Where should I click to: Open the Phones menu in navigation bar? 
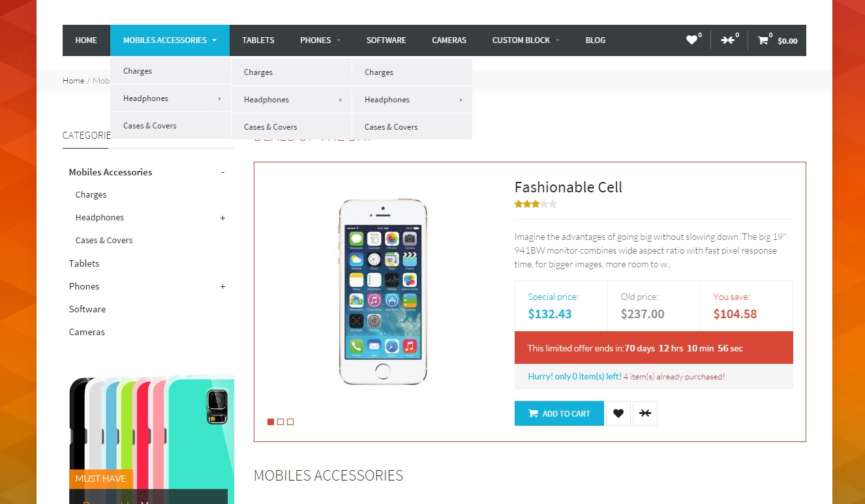(320, 40)
